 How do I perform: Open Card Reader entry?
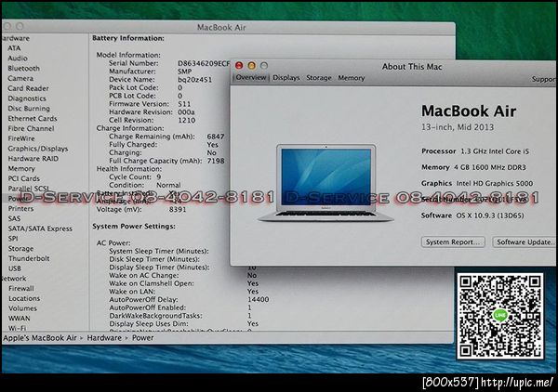tap(28, 88)
